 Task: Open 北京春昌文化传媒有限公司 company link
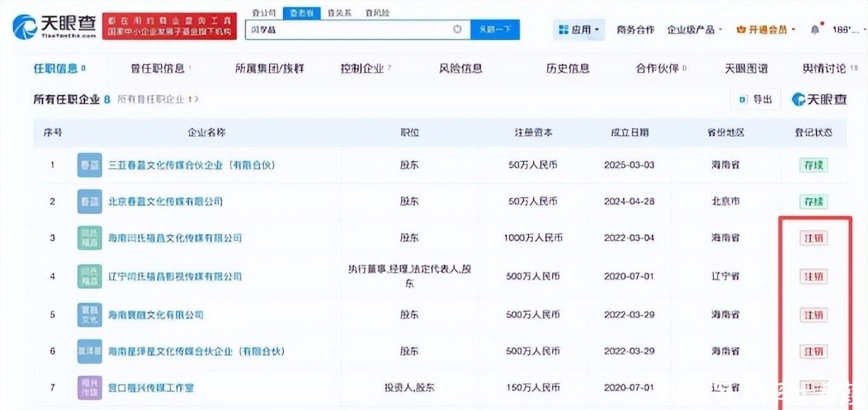click(x=166, y=201)
